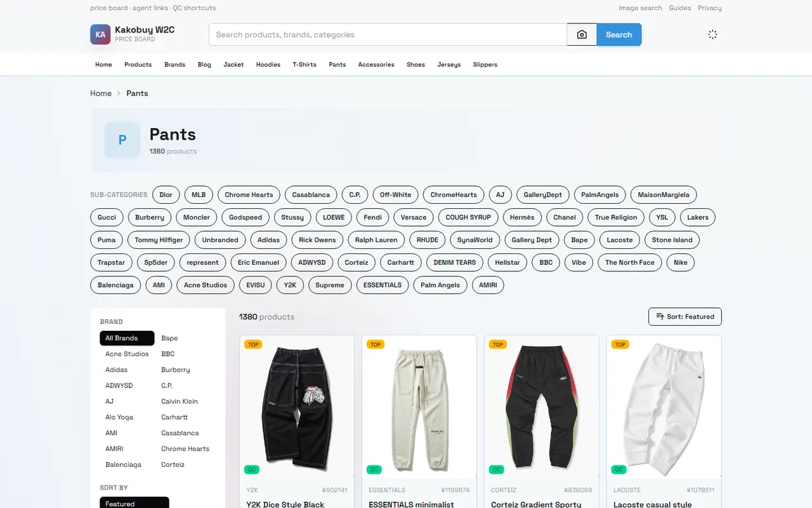The width and height of the screenshot is (812, 508).
Task: Filter by The North Face chip
Action: [630, 262]
